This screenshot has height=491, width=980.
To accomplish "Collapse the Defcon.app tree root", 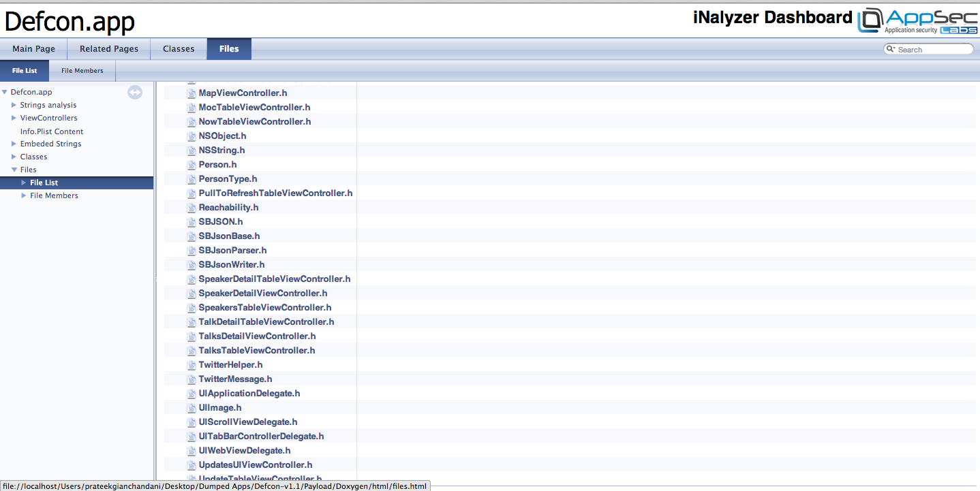I will (5, 92).
